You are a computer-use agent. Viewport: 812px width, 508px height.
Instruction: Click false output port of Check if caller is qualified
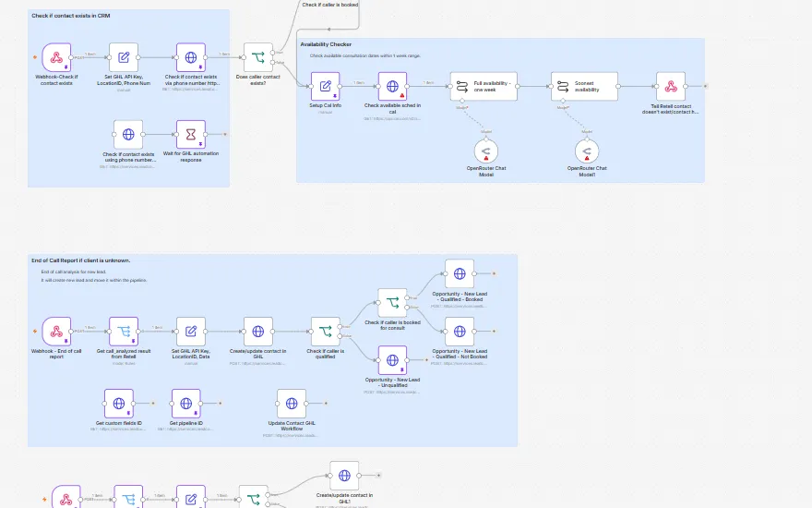tap(340, 336)
